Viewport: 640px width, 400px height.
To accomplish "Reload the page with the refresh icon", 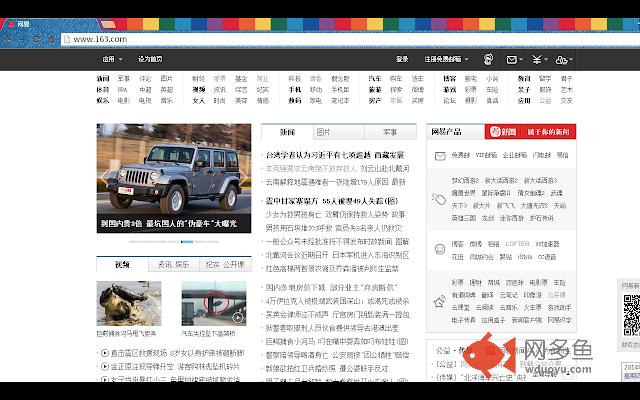I will point(37,39).
